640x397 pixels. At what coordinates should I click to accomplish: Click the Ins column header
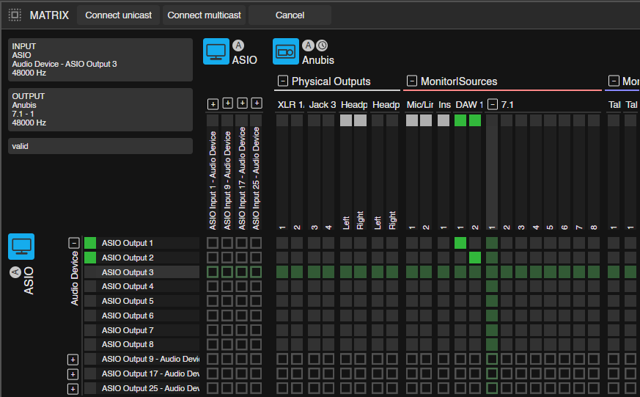click(444, 105)
